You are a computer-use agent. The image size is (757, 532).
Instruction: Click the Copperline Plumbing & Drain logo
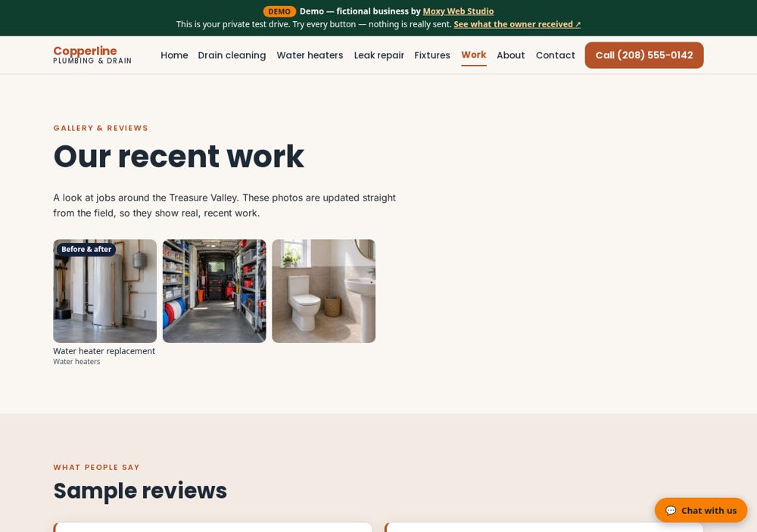[x=92, y=55]
